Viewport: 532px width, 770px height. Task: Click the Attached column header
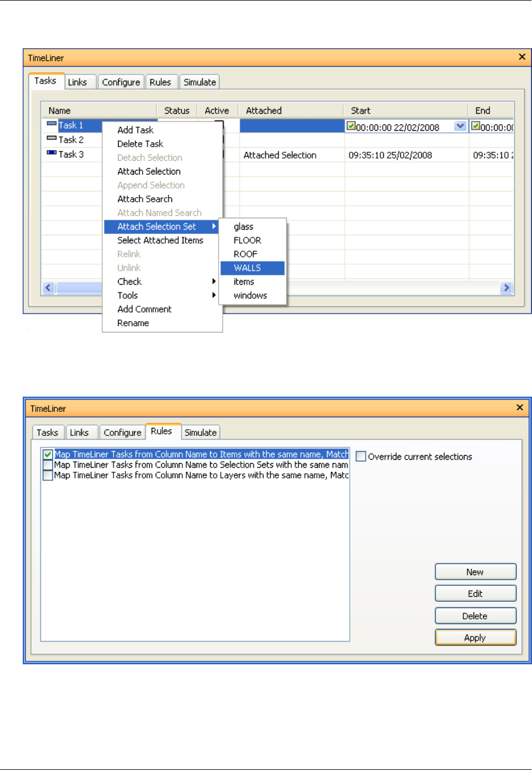tap(291, 111)
